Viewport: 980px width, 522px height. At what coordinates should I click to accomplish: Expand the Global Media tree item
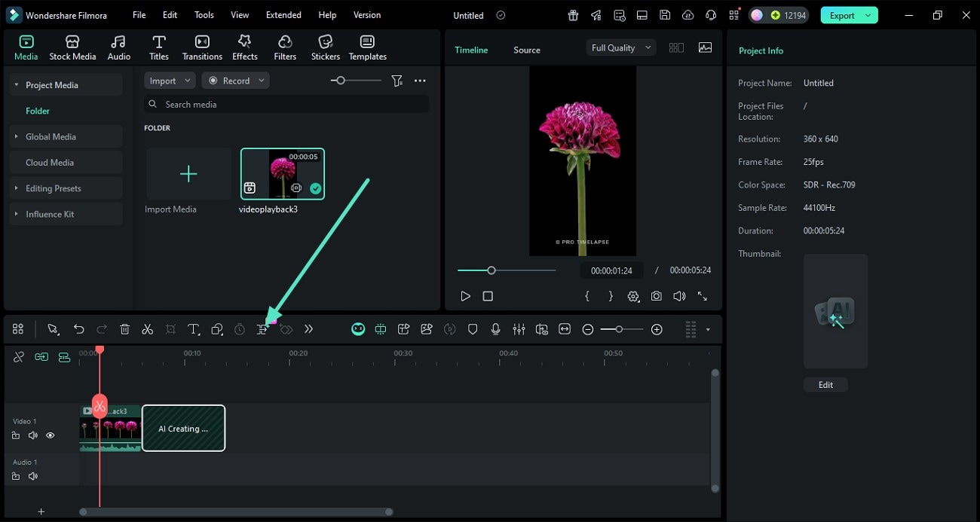16,136
